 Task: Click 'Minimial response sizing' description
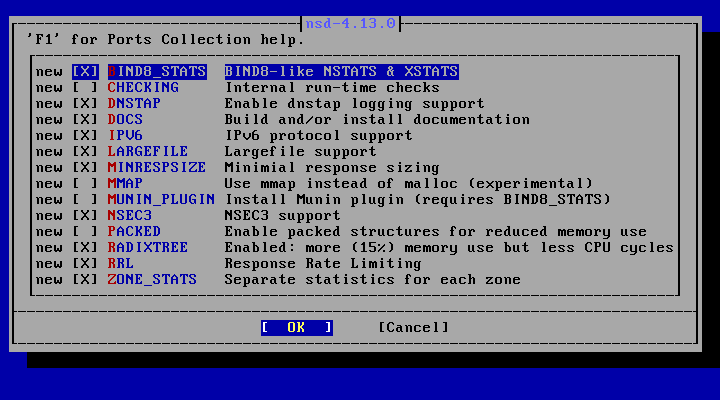[332, 168]
